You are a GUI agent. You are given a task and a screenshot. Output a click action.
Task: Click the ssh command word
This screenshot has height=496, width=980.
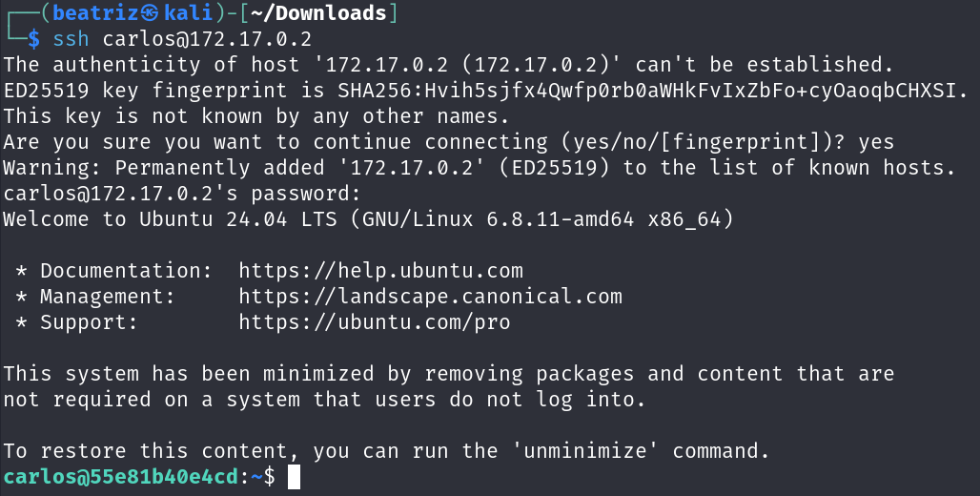[71, 39]
